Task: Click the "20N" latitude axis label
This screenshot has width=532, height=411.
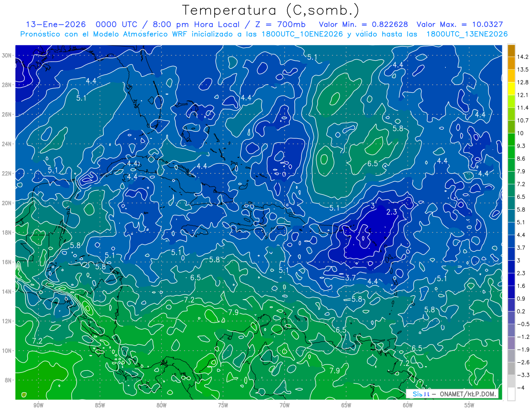Action: click(x=8, y=203)
